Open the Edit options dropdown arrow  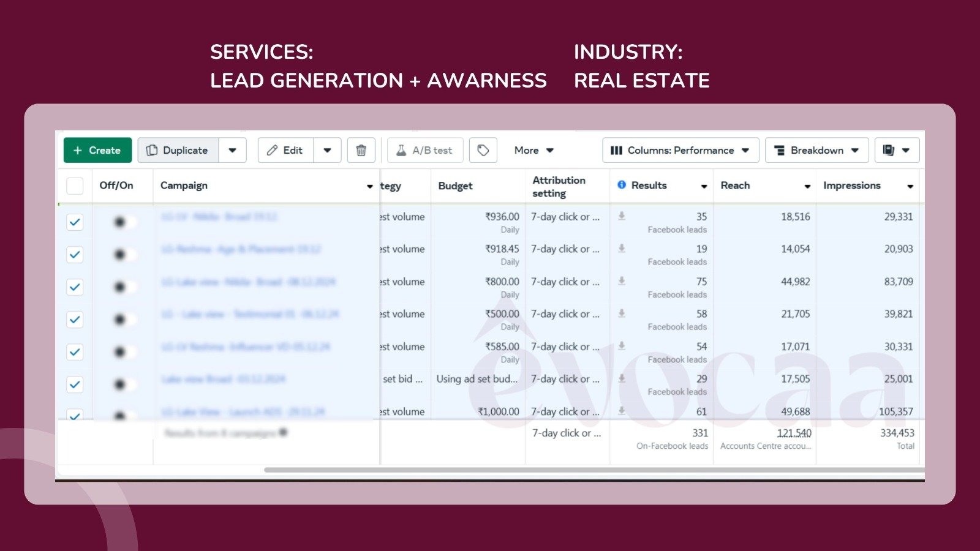coord(327,151)
